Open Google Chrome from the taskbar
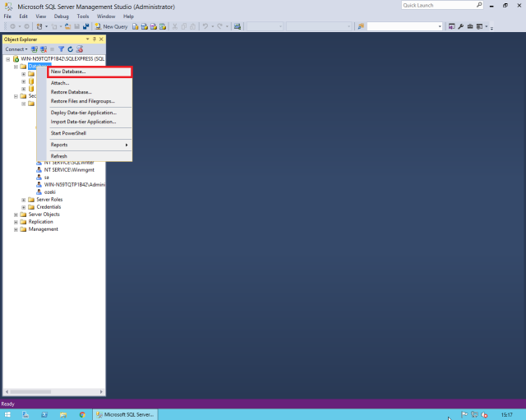The image size is (526, 420). (82, 414)
